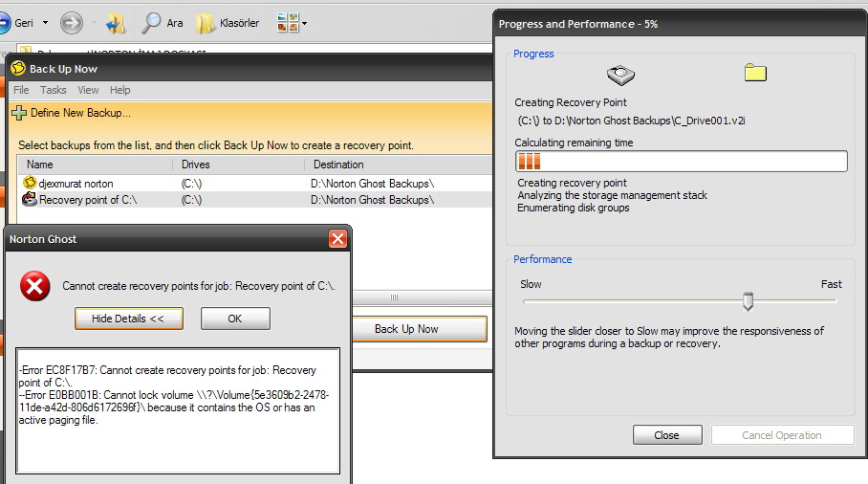Click the Explorer forward arrow icon
The height and width of the screenshot is (484, 868).
[x=71, y=23]
